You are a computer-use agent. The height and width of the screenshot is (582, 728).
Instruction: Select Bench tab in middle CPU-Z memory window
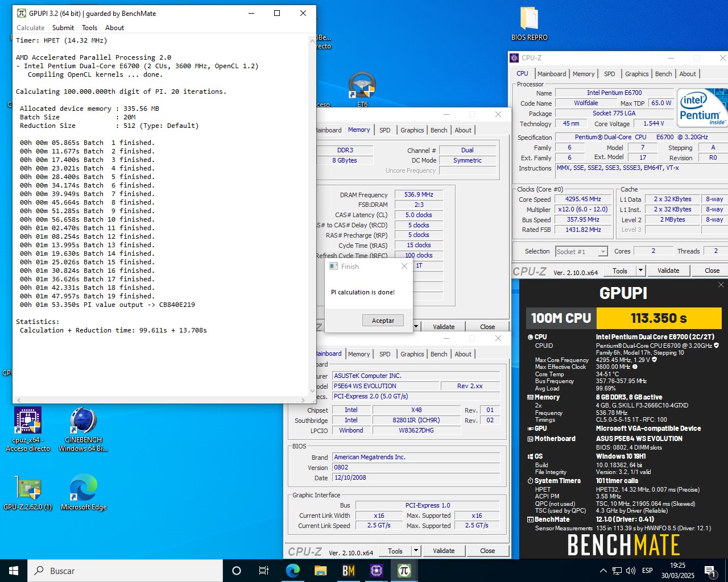coord(439,130)
